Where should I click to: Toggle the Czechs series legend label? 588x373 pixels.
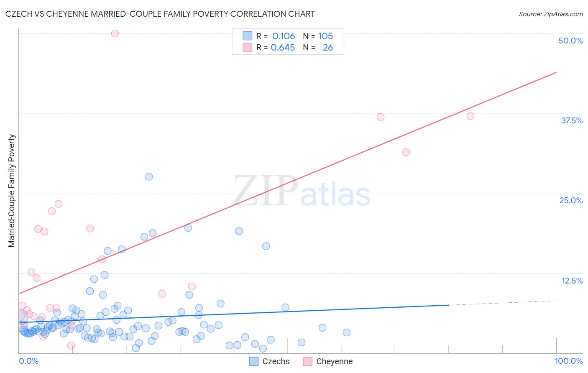(276, 362)
